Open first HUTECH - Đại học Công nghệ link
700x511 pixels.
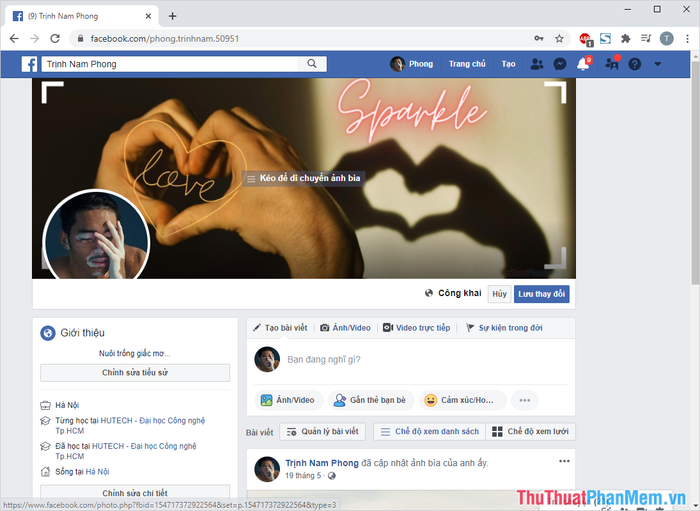153,420
